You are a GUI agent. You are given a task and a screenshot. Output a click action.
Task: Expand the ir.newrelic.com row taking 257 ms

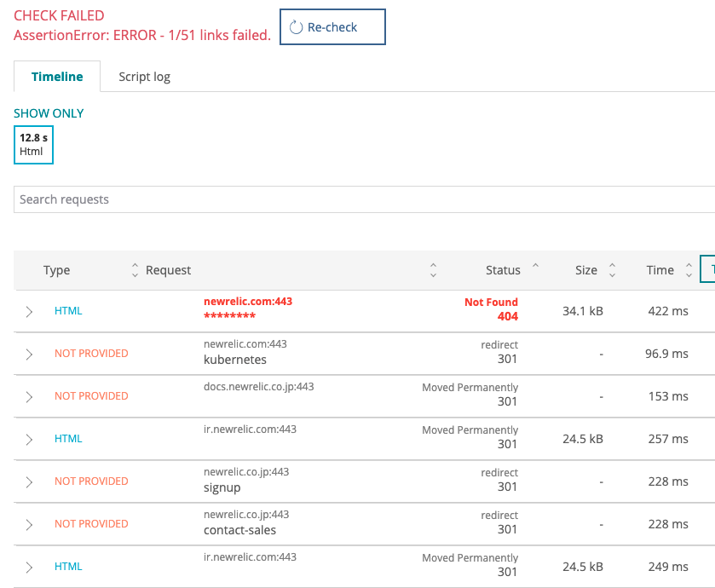29,440
